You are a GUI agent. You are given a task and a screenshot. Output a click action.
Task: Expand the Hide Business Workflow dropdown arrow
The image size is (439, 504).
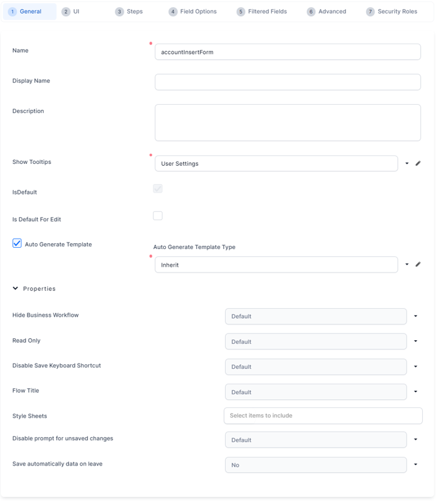[416, 316]
